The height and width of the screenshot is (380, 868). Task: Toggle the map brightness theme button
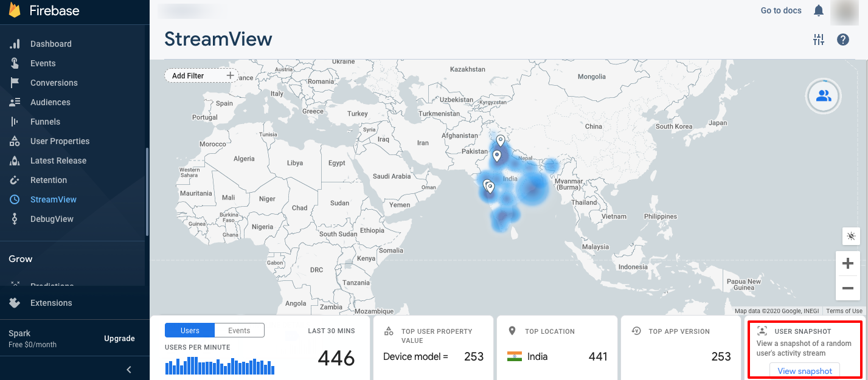(852, 236)
